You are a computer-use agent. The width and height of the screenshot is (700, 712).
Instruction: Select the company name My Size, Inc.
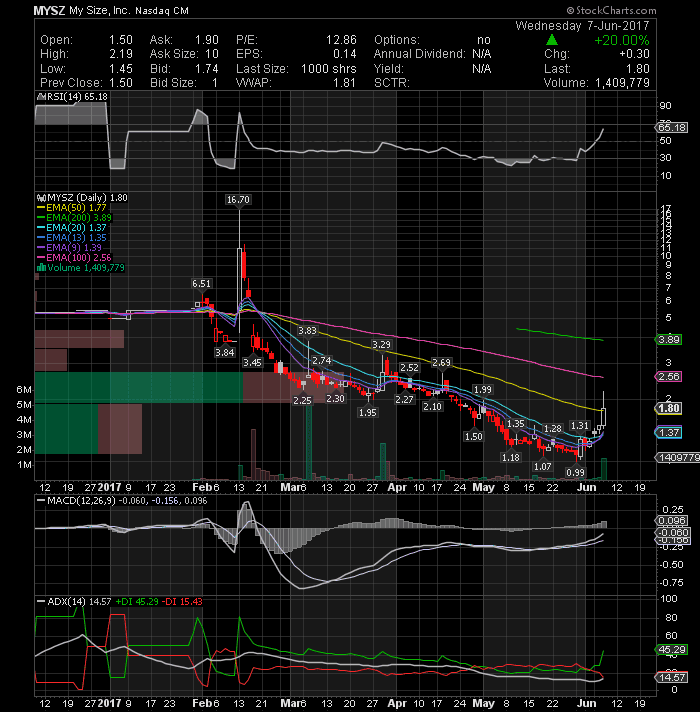(99, 10)
